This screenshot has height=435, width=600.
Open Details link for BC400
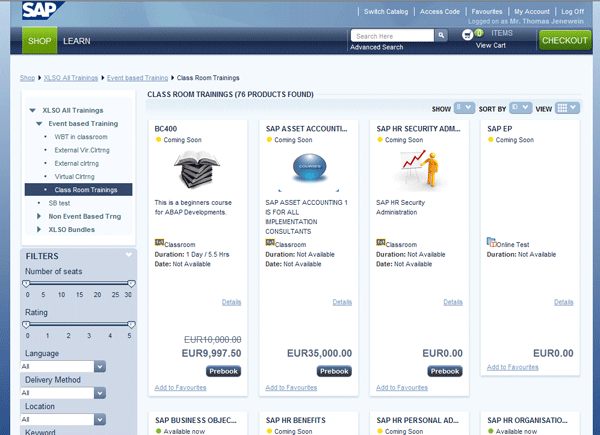coord(232,302)
